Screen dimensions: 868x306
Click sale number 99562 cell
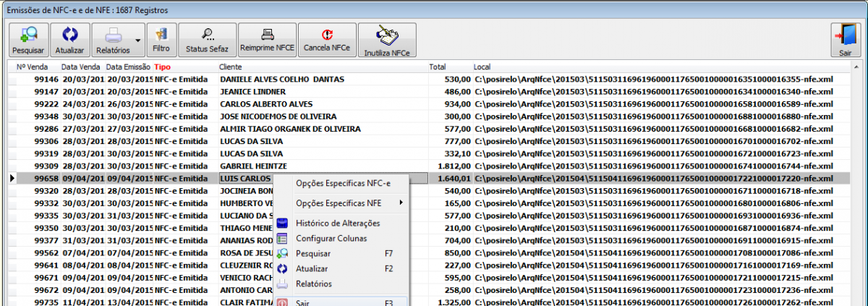pos(46,253)
